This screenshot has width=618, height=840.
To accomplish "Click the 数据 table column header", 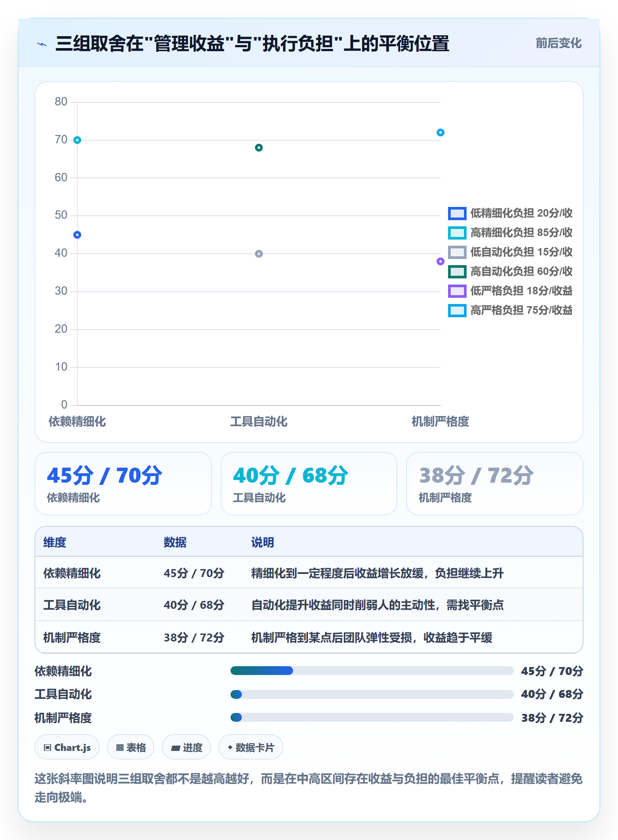I will pos(175,542).
